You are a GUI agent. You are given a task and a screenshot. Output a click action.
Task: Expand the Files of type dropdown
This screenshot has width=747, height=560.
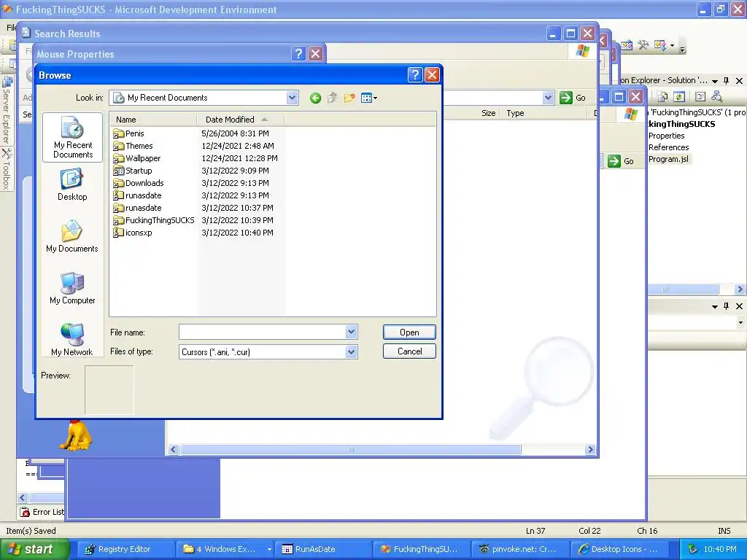[351, 352]
